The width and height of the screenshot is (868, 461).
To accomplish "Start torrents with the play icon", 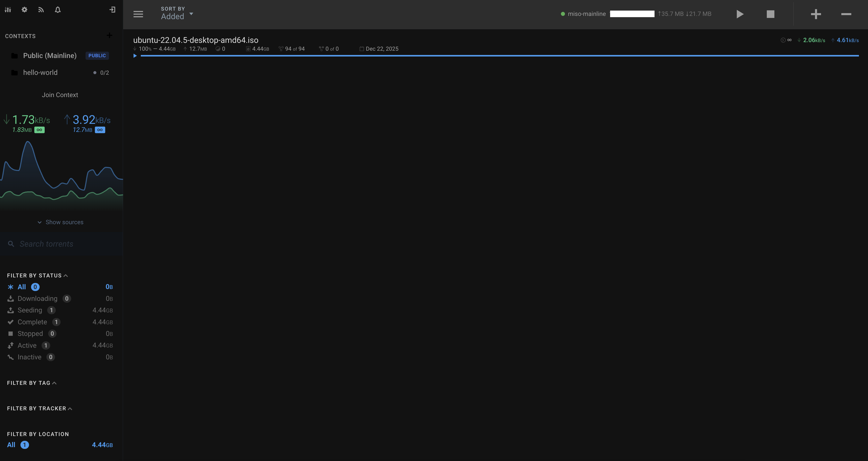I will tap(740, 14).
